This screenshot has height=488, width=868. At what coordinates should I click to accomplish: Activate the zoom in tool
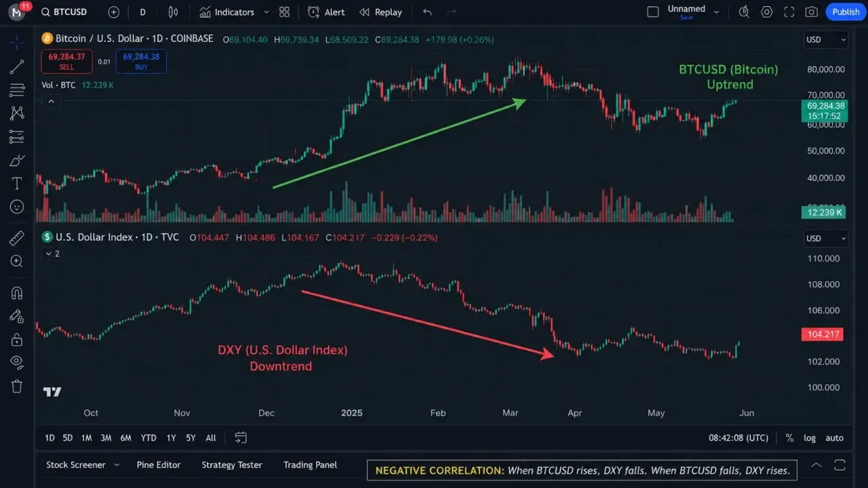[17, 261]
